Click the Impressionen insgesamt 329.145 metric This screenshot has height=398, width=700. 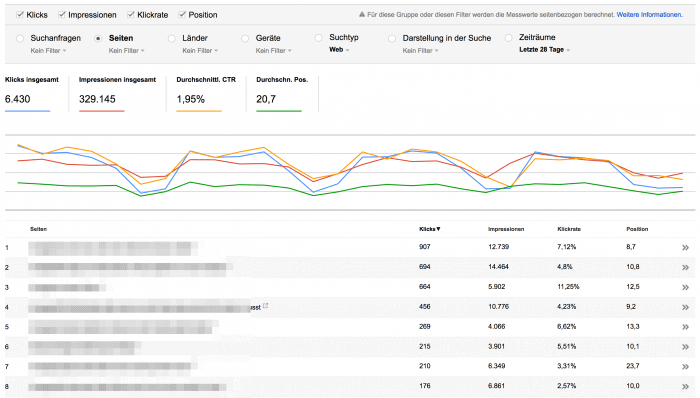point(117,93)
